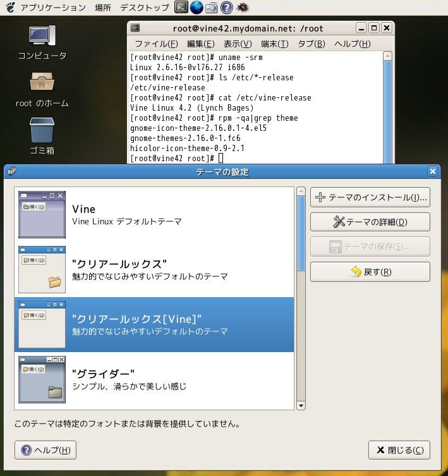Click the theme list scrollbar thumb
Viewport: 448px width, 476px height.
(301, 233)
